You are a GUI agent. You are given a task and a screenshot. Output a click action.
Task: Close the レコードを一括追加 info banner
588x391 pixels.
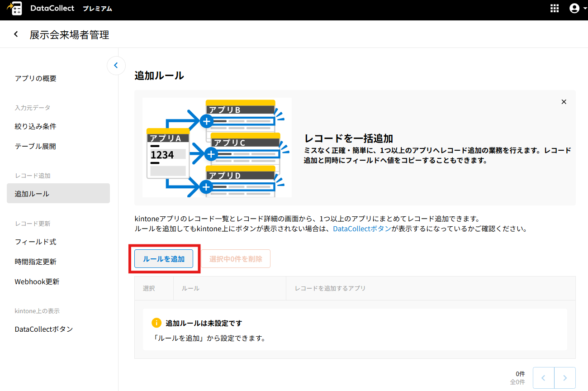click(564, 102)
